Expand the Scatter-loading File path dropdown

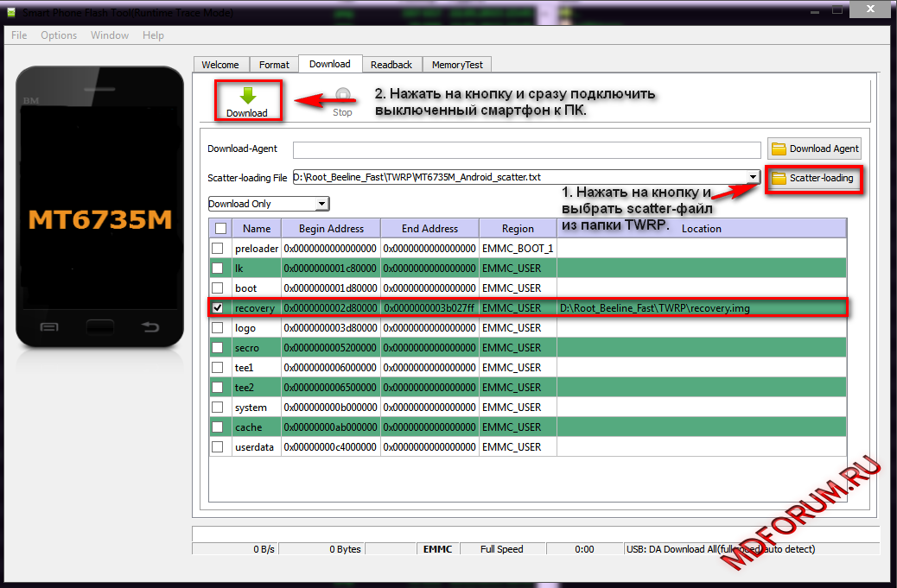(x=753, y=177)
